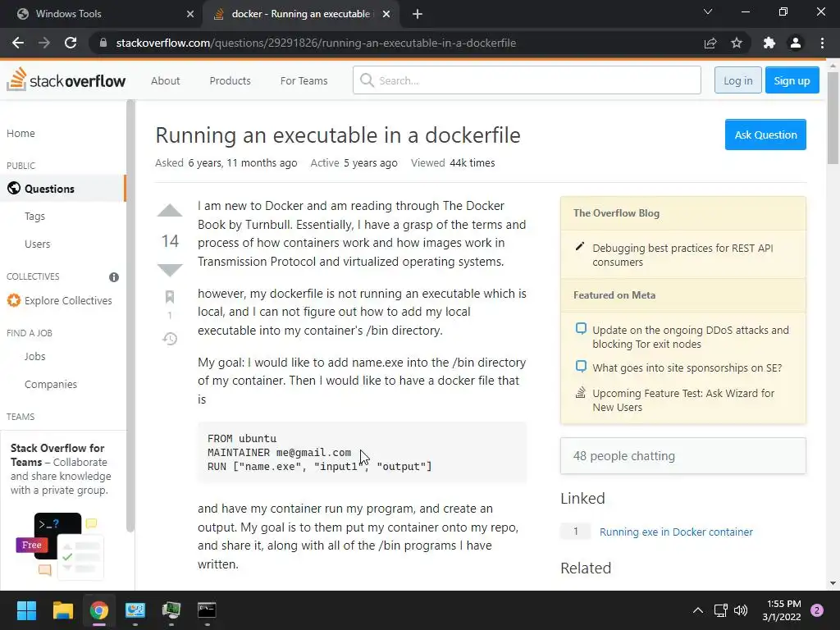Bookmark page with the star icon
840x630 pixels.
pyautogui.click(x=737, y=43)
